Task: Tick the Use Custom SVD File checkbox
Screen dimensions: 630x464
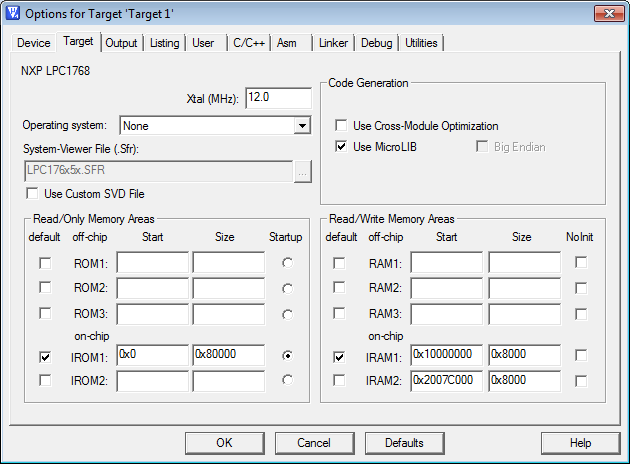Action: tap(33, 193)
